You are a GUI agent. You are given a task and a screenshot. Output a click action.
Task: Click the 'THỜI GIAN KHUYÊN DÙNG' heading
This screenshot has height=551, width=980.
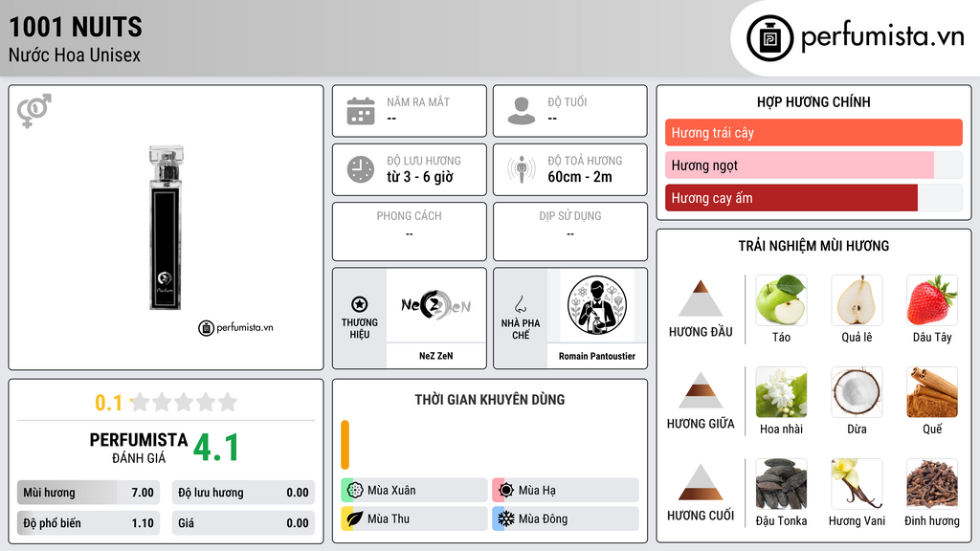pyautogui.click(x=490, y=400)
